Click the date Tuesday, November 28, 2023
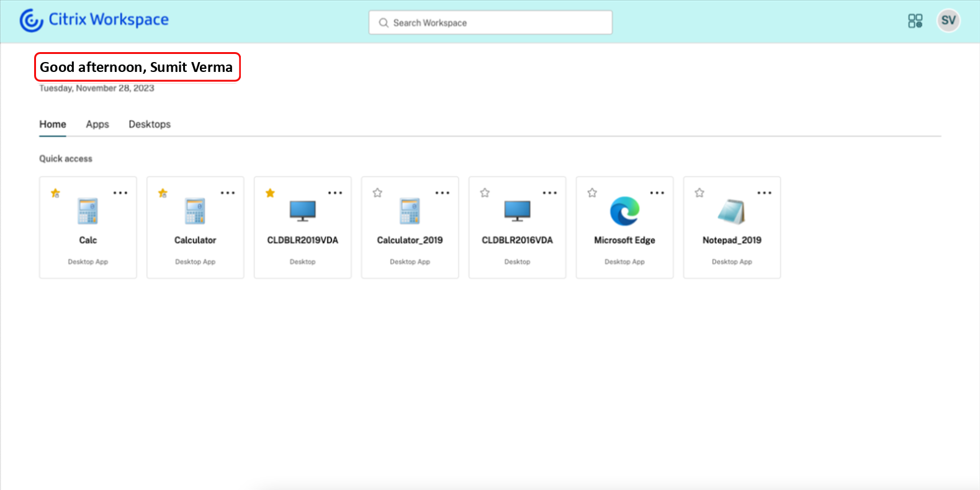The width and height of the screenshot is (980, 490). (x=97, y=88)
